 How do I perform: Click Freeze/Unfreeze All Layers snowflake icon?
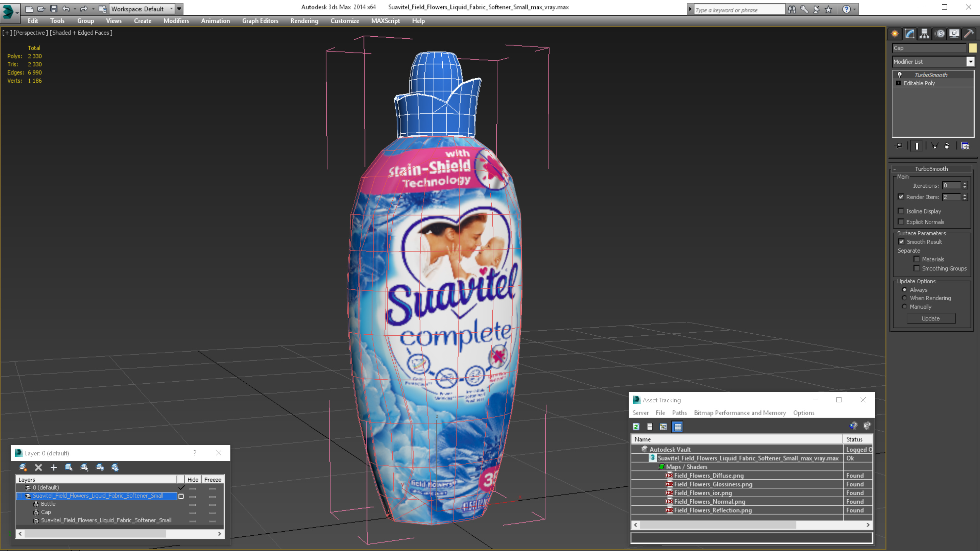click(x=115, y=467)
